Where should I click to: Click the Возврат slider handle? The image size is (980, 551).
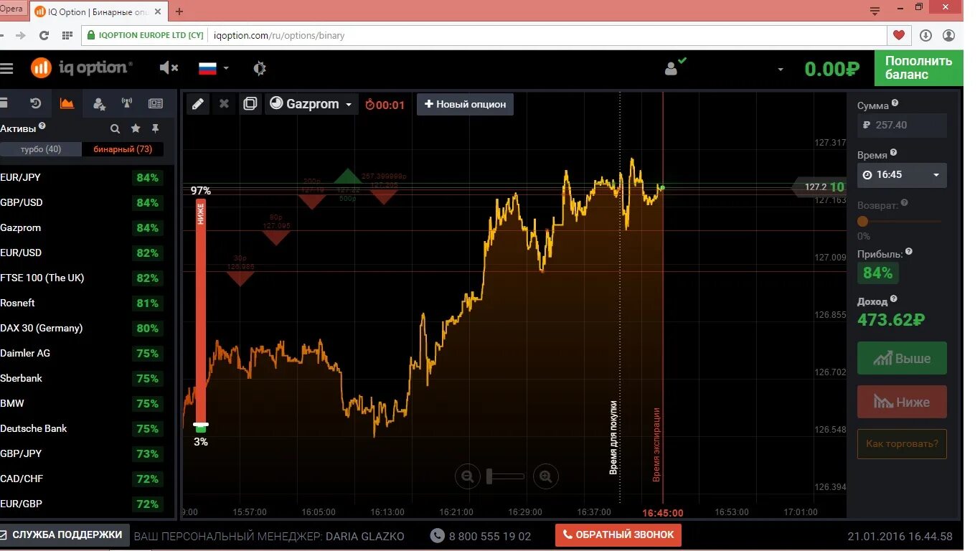click(x=862, y=222)
